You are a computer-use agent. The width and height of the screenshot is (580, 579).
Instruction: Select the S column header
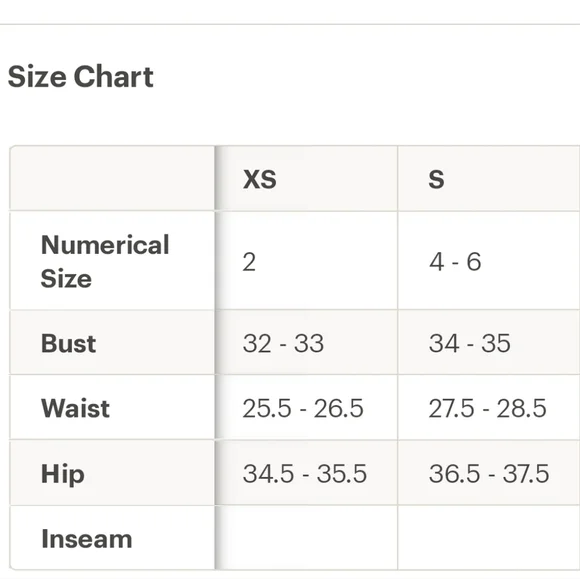[436, 179]
